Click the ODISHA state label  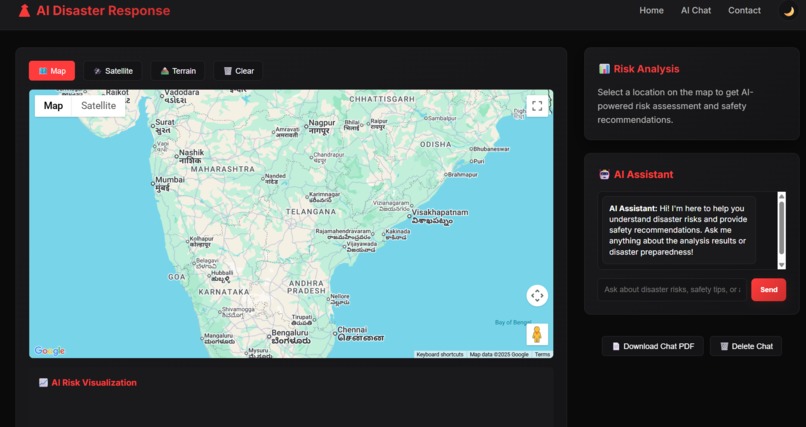point(435,144)
